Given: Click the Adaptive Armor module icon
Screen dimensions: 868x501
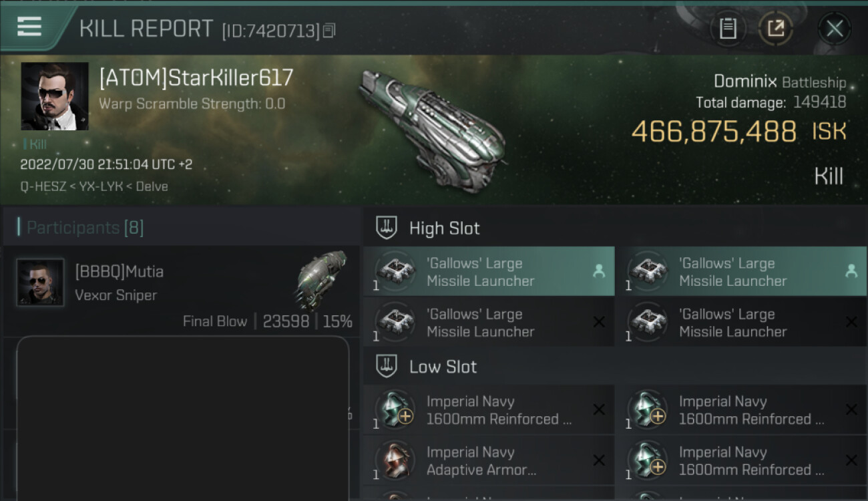Looking at the screenshot, I should tap(394, 461).
